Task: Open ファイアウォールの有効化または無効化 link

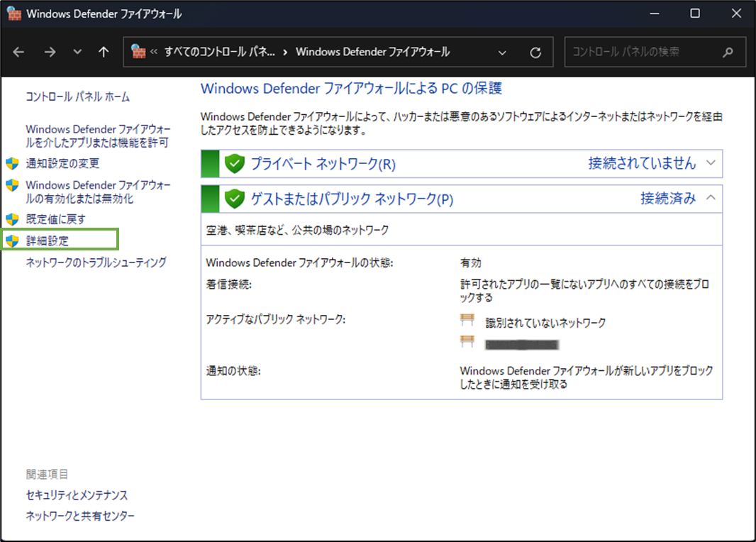Action: click(98, 192)
